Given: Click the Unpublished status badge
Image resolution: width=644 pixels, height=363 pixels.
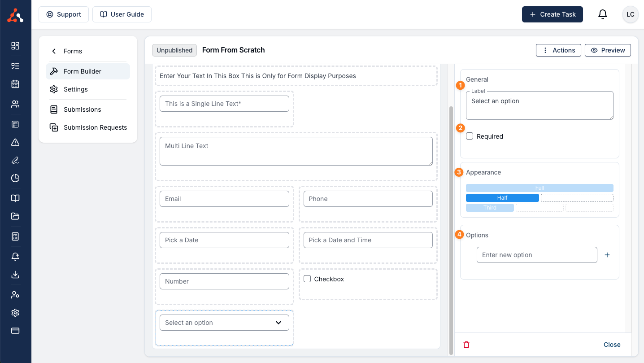Looking at the screenshot, I should (174, 50).
